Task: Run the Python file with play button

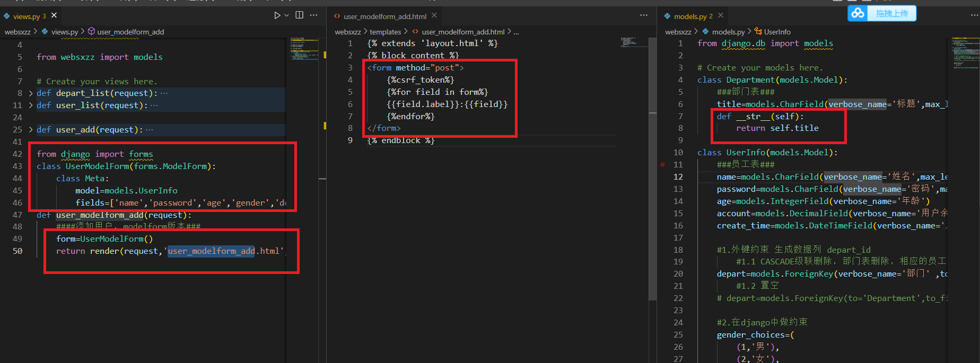Action: [277, 15]
